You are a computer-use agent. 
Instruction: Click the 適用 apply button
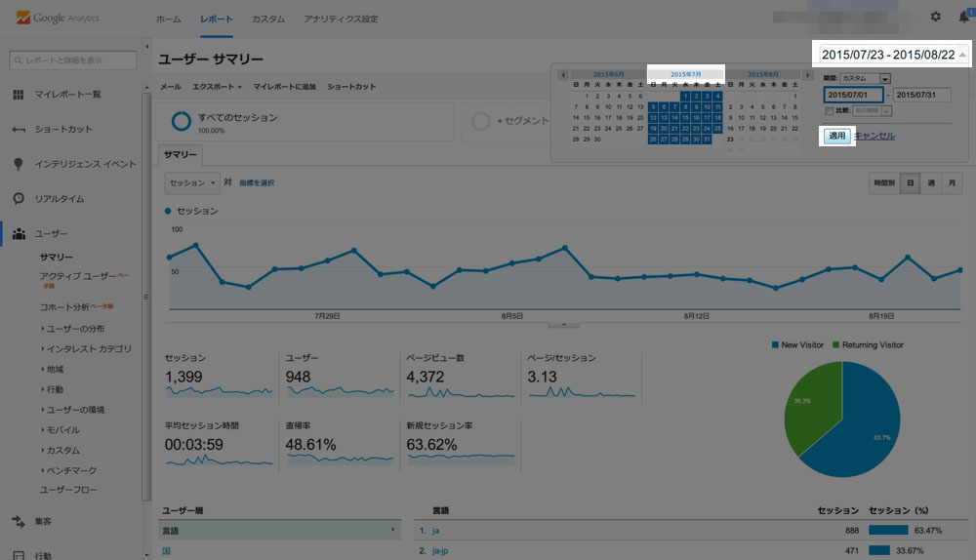[837, 136]
